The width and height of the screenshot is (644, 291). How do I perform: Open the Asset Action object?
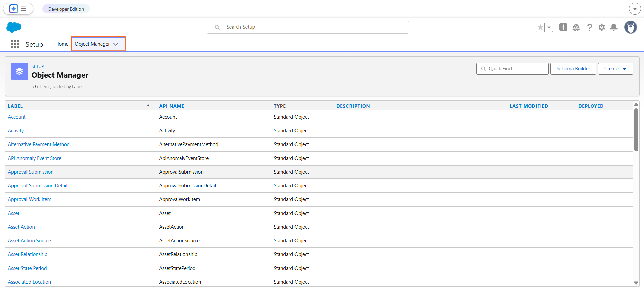(21, 227)
